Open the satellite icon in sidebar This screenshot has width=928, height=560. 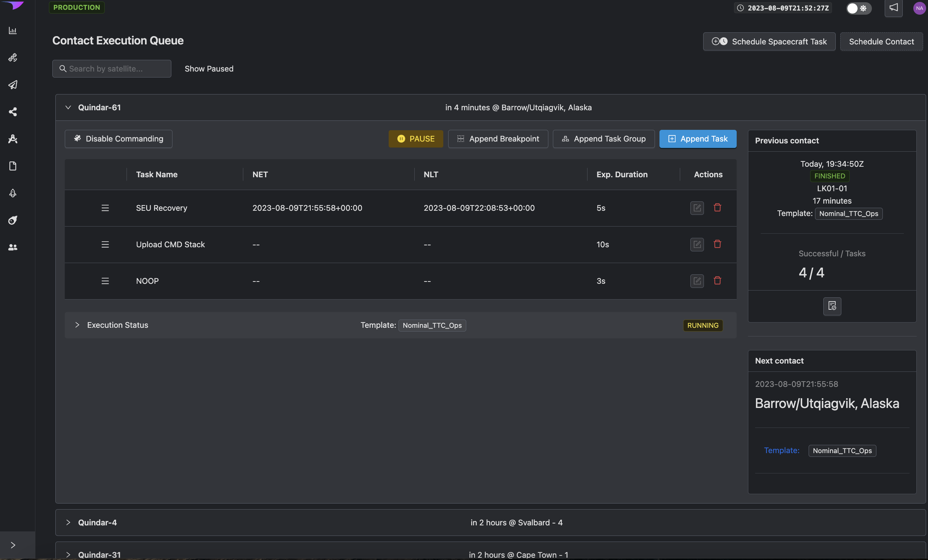13,58
